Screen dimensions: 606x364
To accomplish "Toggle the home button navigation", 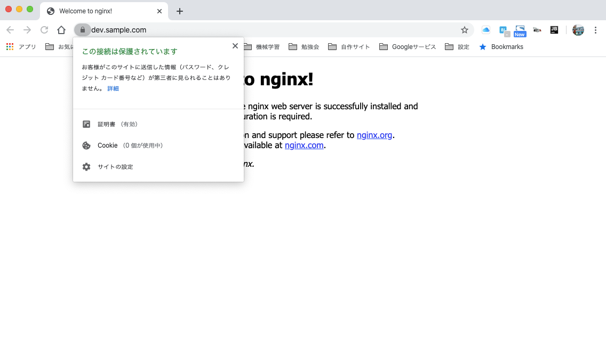I will (x=61, y=30).
